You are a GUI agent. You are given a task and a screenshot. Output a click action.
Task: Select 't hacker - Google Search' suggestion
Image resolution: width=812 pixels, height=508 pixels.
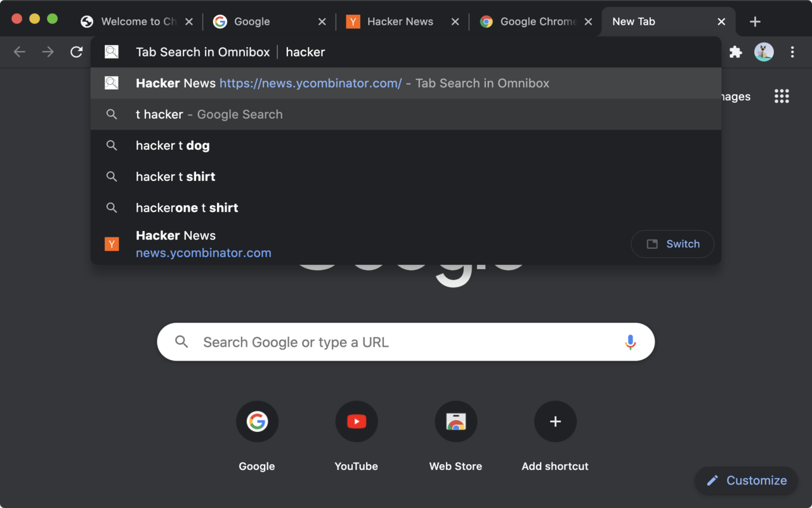[x=406, y=114]
